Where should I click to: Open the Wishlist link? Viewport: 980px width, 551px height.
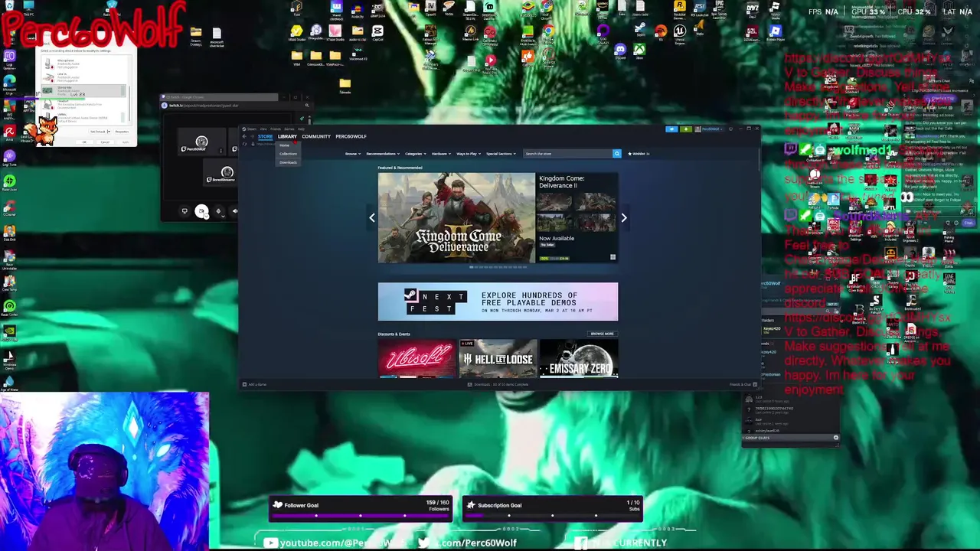click(x=639, y=154)
